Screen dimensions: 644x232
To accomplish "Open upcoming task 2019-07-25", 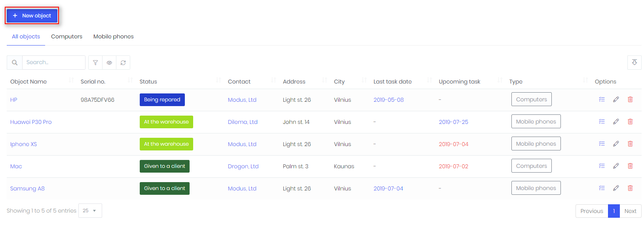I will point(454,122).
